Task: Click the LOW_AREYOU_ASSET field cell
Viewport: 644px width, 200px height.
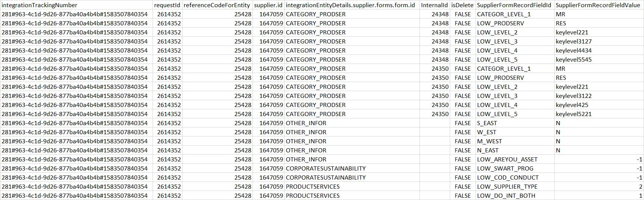Action: click(x=507, y=160)
